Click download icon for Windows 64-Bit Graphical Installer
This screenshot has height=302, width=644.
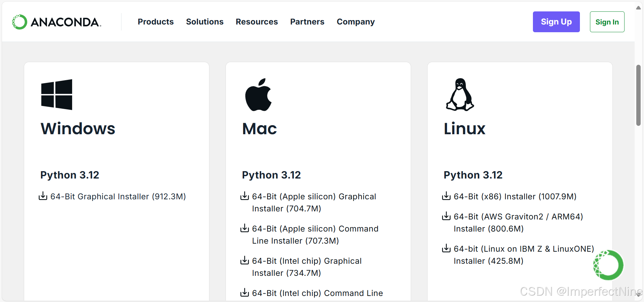click(43, 196)
